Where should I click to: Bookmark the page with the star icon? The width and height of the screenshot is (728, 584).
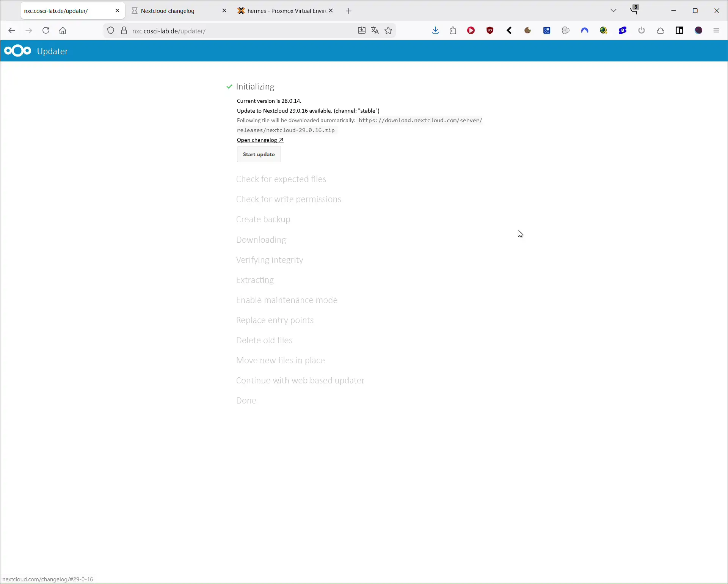(388, 30)
